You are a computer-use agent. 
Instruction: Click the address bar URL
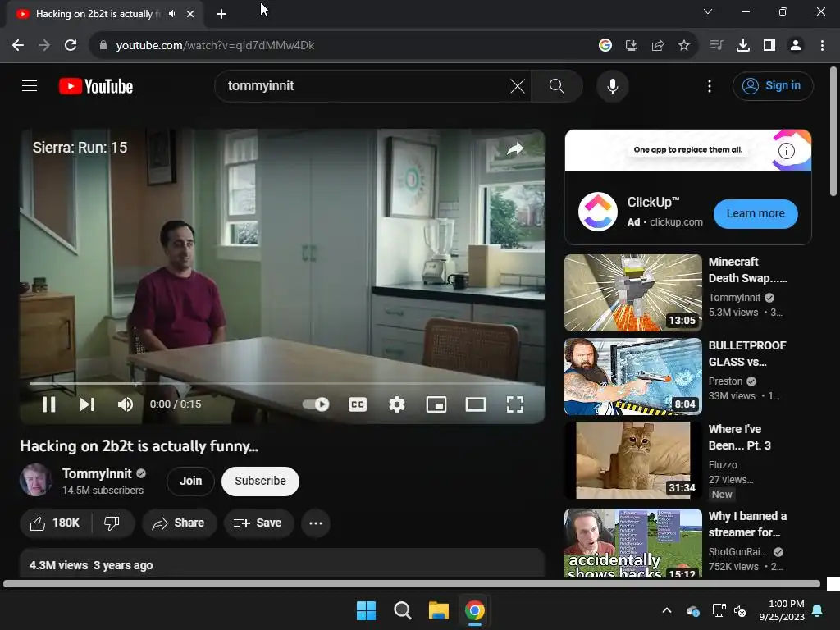(215, 46)
